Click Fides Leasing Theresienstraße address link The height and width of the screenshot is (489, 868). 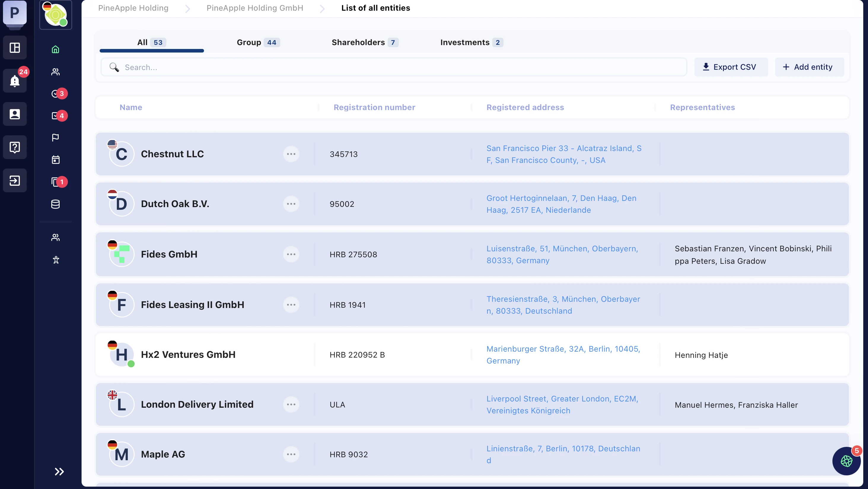(x=563, y=305)
